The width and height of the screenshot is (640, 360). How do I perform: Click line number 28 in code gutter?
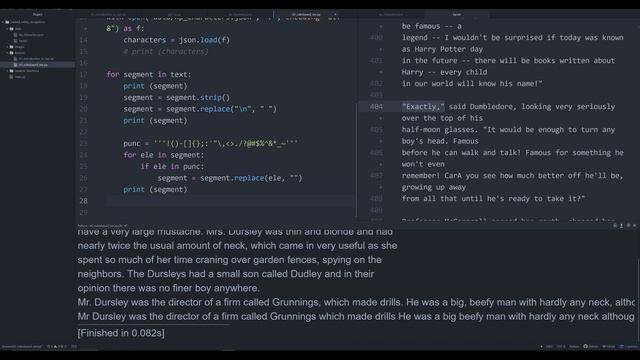pyautogui.click(x=83, y=201)
